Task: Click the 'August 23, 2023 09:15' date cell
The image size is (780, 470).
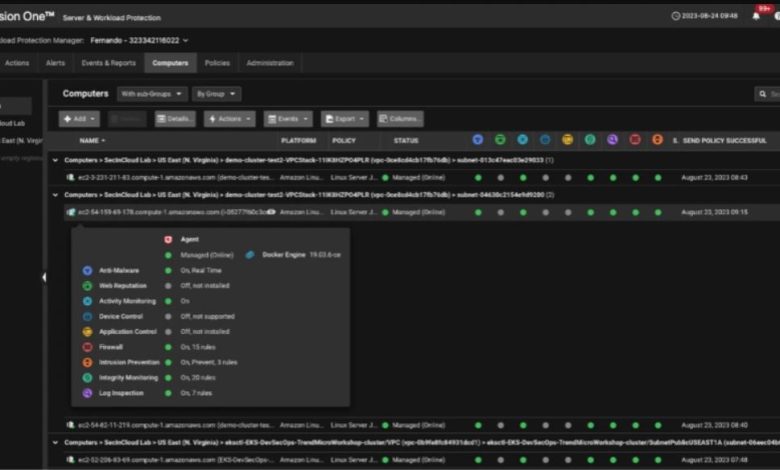Action: (714, 212)
